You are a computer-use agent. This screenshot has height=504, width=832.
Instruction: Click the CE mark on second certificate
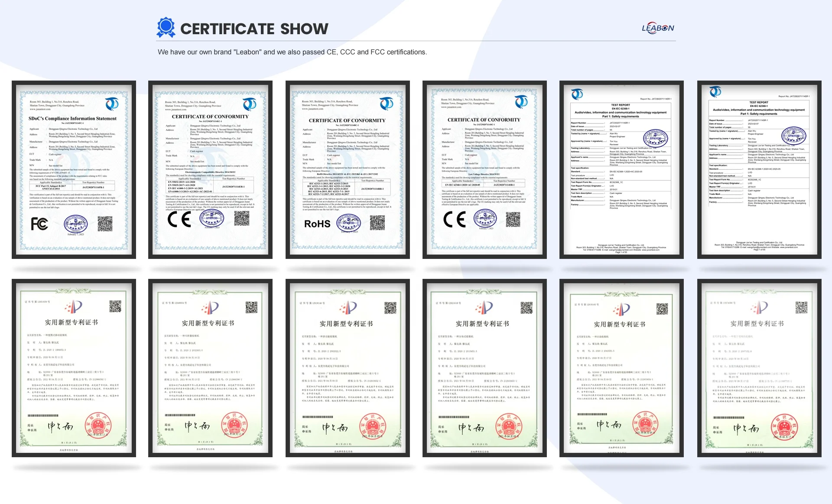pos(179,220)
